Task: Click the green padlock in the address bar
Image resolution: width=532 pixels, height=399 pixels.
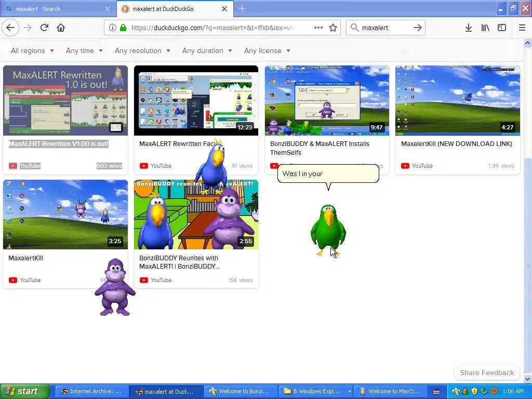Action: [123, 28]
